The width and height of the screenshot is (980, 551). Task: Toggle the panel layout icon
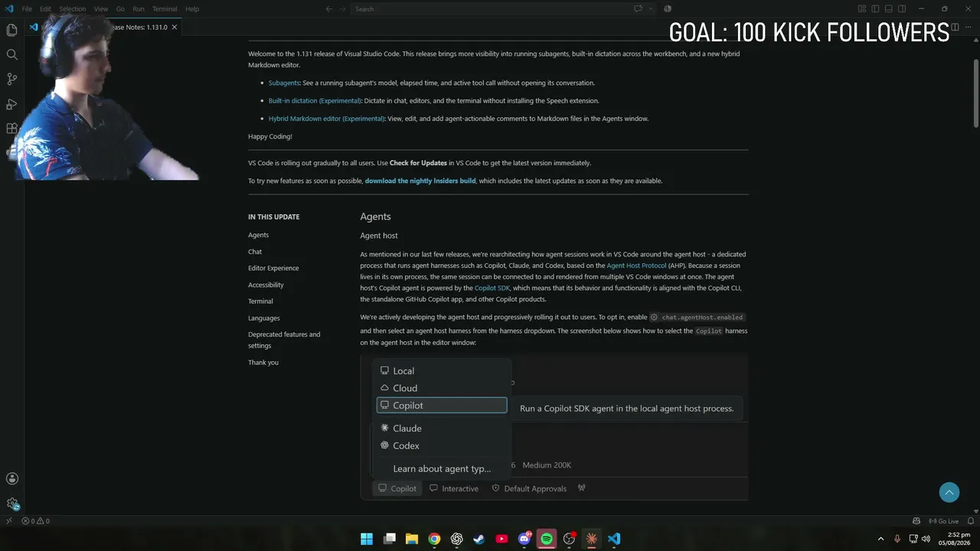pos(889,9)
